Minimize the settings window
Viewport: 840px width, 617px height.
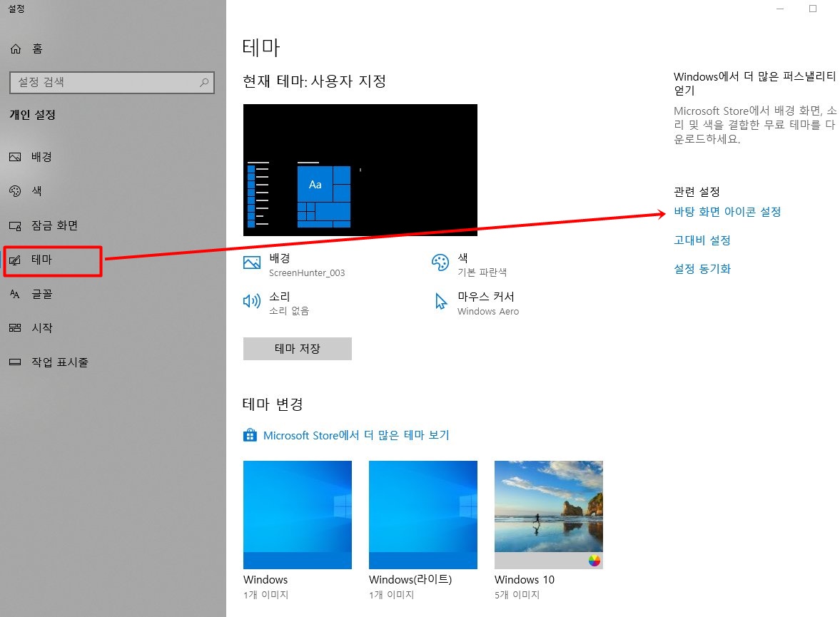(x=780, y=9)
